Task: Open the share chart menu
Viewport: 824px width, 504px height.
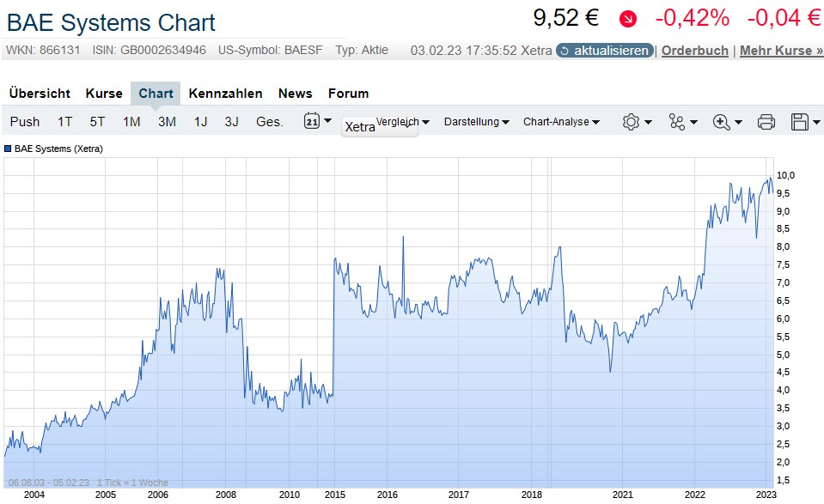Action: point(682,122)
